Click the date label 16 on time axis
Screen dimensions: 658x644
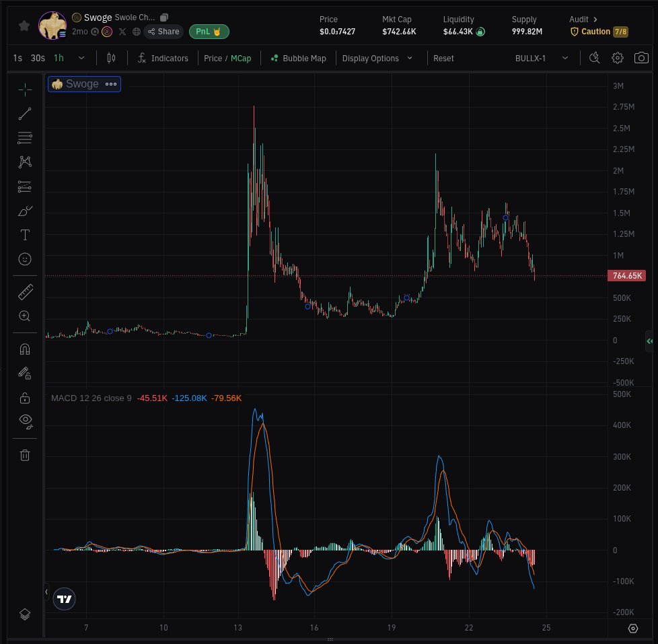pyautogui.click(x=314, y=628)
